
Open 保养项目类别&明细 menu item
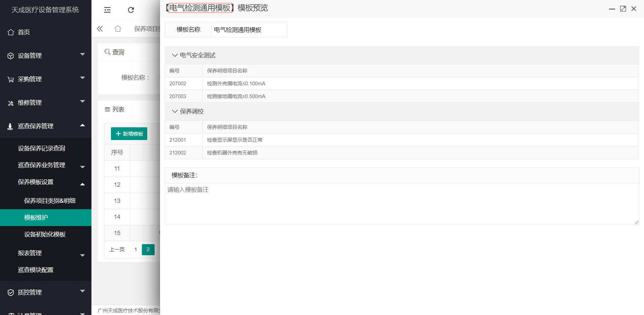coord(50,201)
